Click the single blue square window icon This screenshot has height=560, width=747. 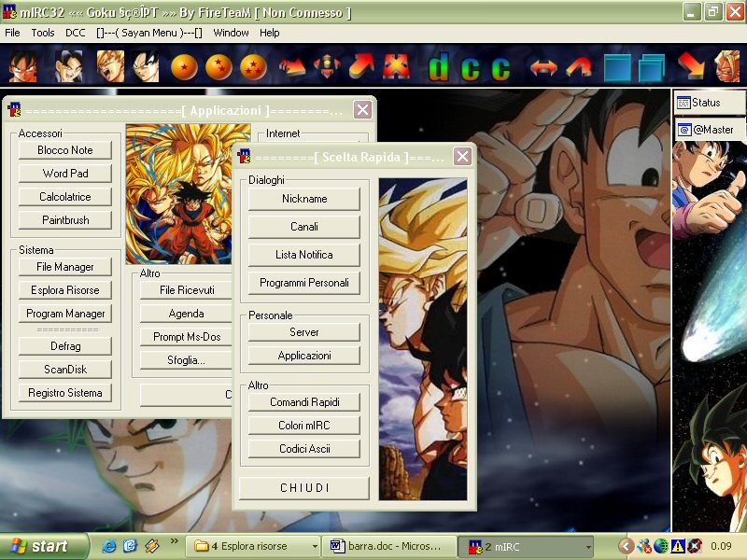(617, 67)
